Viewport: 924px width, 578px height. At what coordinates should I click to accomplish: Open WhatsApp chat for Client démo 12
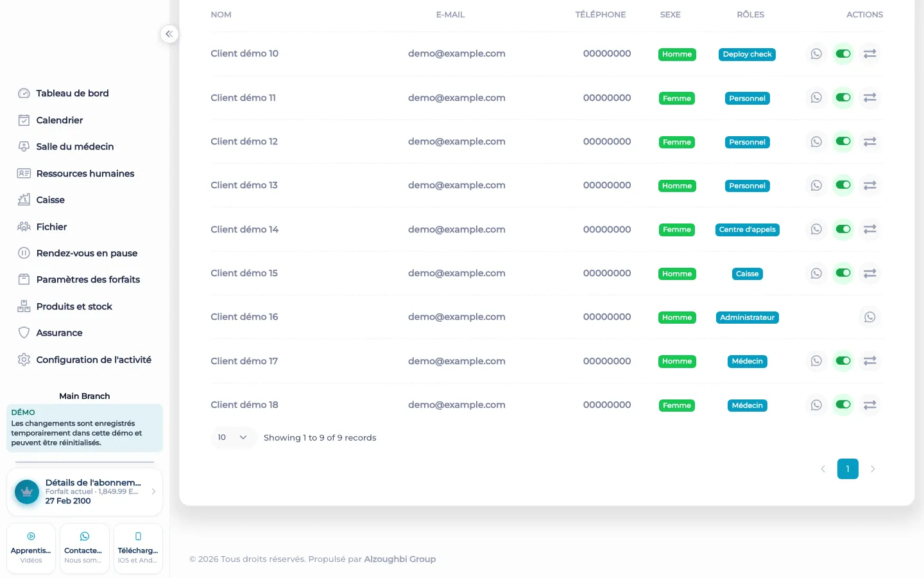pyautogui.click(x=816, y=141)
